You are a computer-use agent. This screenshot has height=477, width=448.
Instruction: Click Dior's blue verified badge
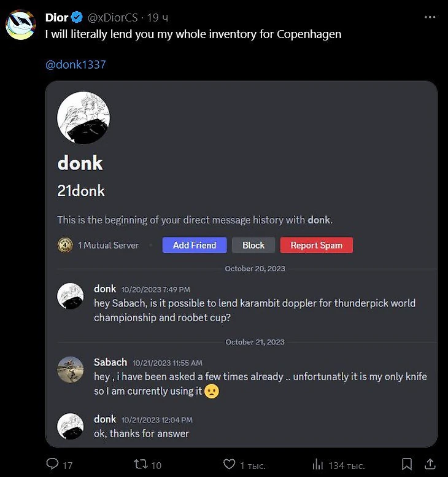(77, 18)
